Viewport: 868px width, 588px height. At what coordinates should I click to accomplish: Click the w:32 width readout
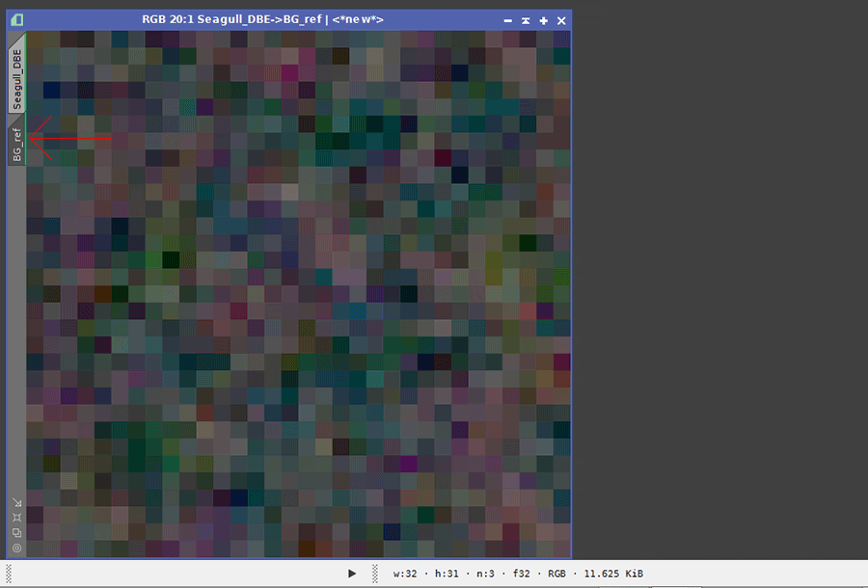click(x=407, y=574)
